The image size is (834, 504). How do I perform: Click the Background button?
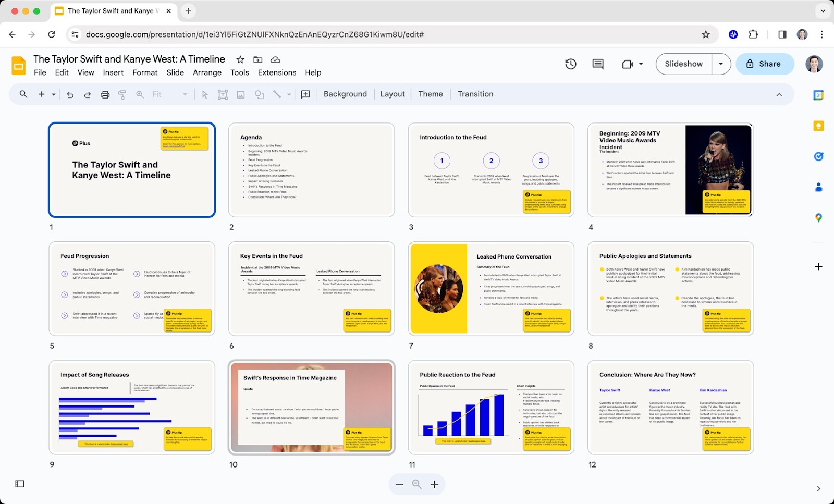[345, 94]
